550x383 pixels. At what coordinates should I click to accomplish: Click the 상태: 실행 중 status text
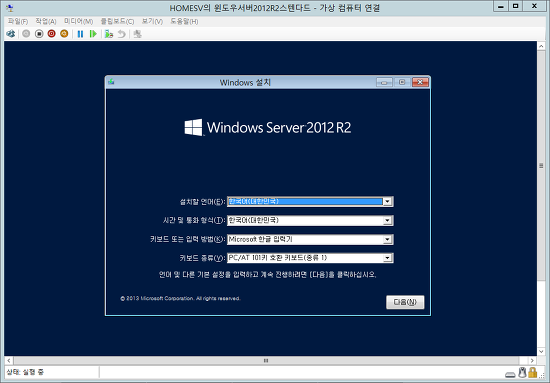(x=25, y=372)
